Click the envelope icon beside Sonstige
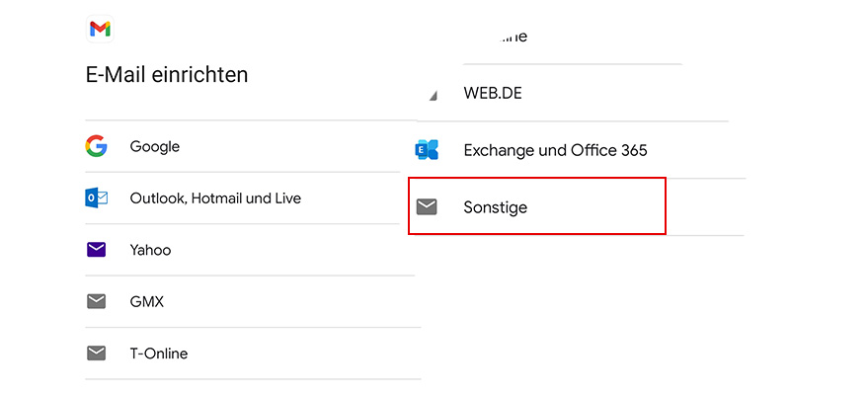This screenshot has height=395, width=868. tap(427, 206)
